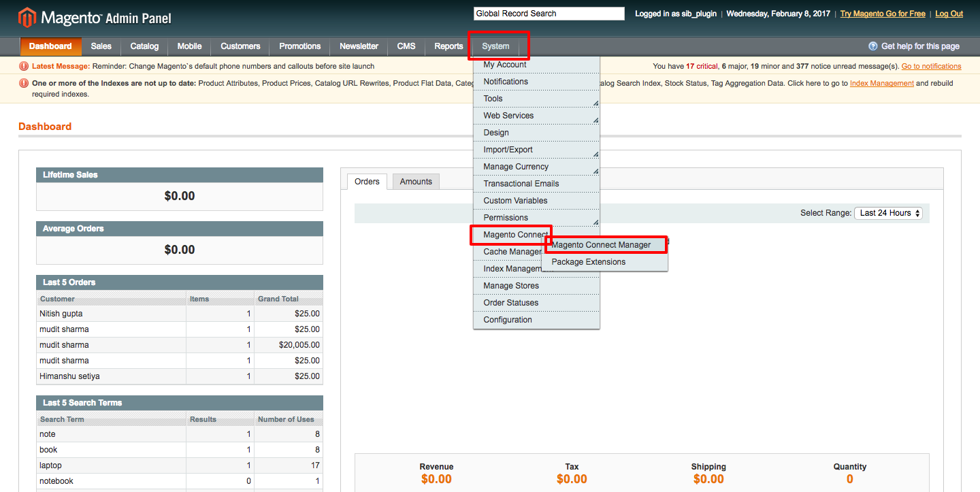This screenshot has width=980, height=492.
Task: Click the index warning alert icon
Action: pos(24,83)
